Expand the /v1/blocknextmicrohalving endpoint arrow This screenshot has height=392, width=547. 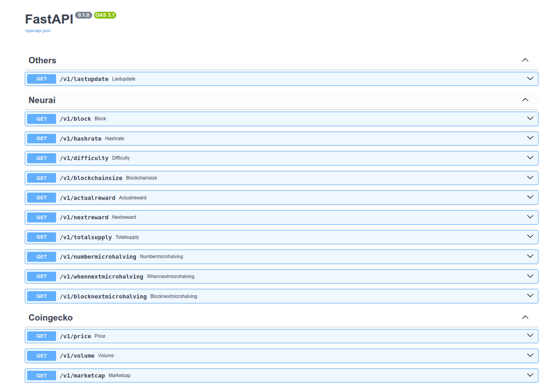pos(530,296)
